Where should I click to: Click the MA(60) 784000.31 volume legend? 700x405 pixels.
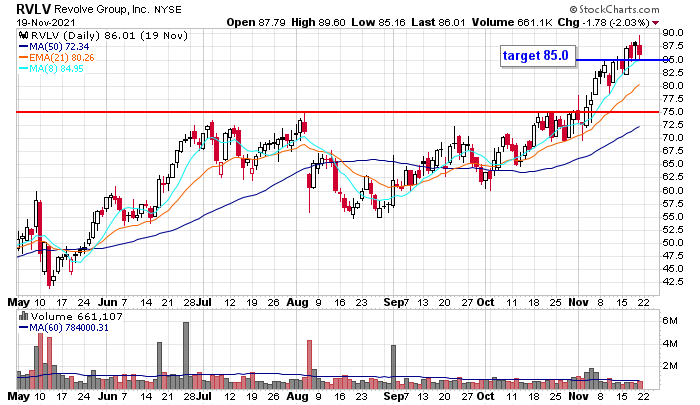[64, 328]
